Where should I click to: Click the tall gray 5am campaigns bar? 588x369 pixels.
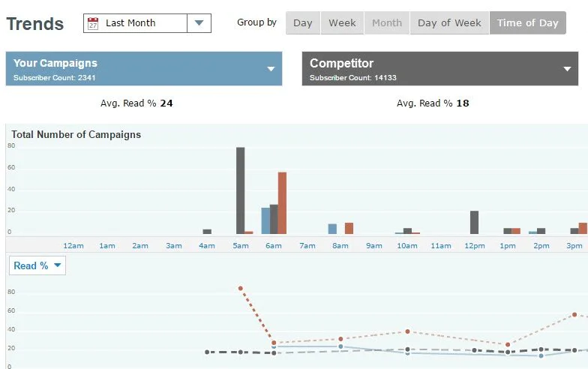tap(240, 190)
